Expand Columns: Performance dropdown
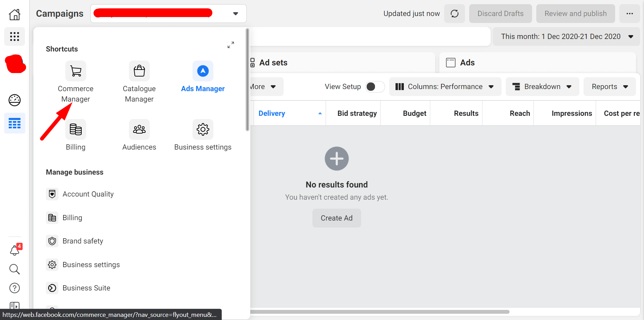 tap(445, 87)
